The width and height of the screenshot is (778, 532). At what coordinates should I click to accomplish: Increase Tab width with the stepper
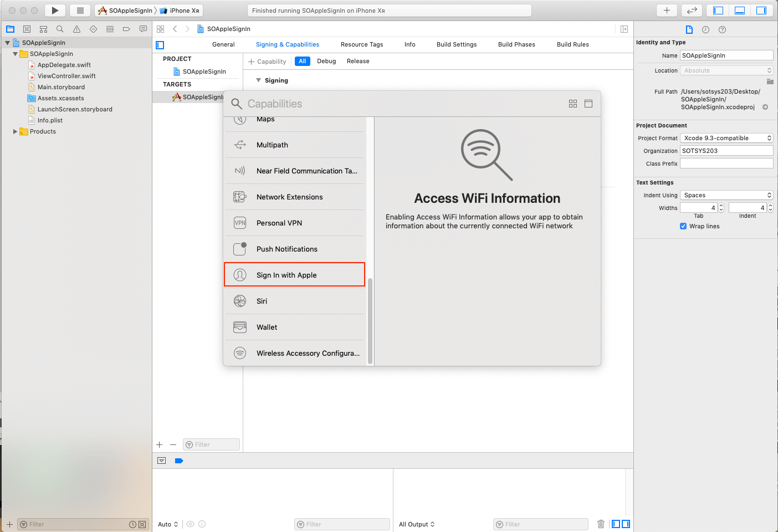(x=720, y=204)
